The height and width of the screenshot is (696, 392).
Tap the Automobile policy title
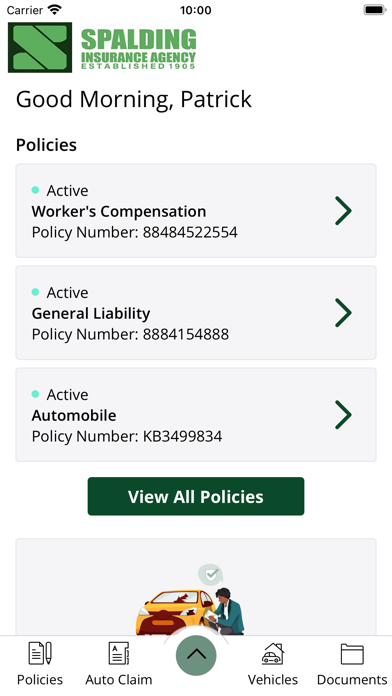(x=74, y=415)
